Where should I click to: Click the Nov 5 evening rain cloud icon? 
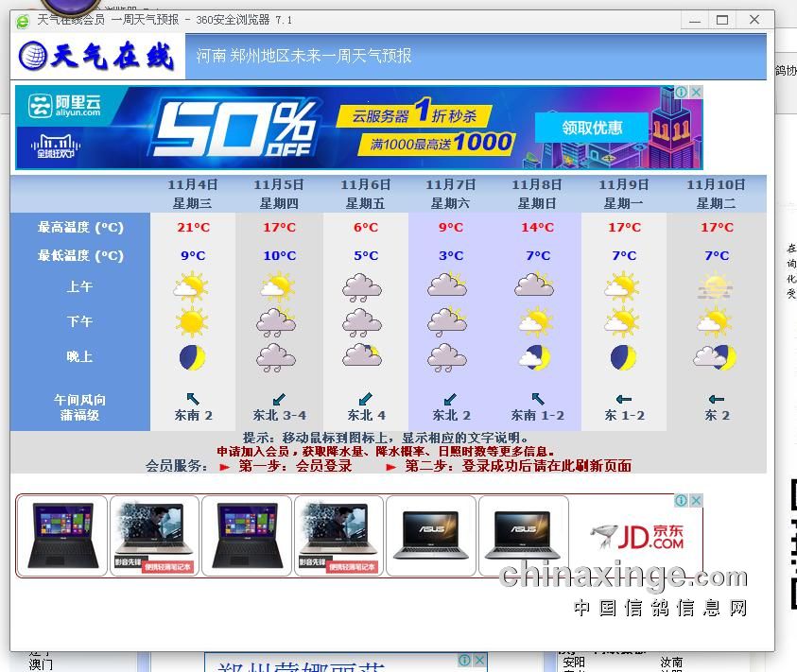click(276, 357)
